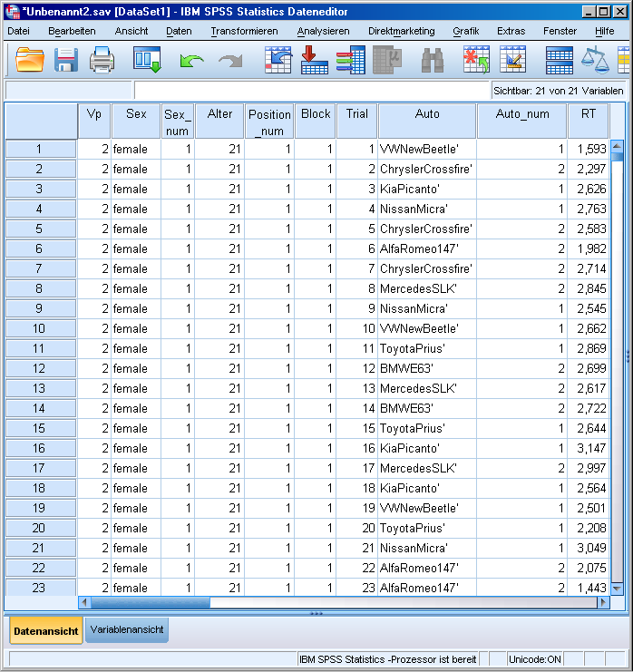Weight cases scales icon
The image size is (633, 672).
point(595,61)
